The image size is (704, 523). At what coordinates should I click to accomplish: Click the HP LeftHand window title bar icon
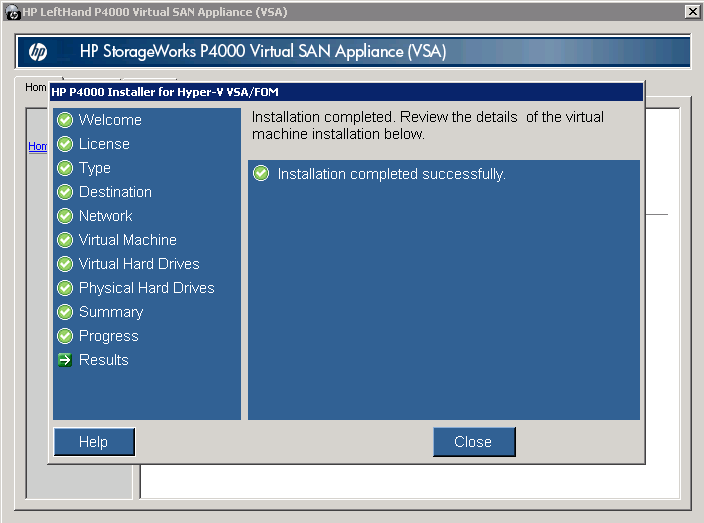pyautogui.click(x=12, y=12)
